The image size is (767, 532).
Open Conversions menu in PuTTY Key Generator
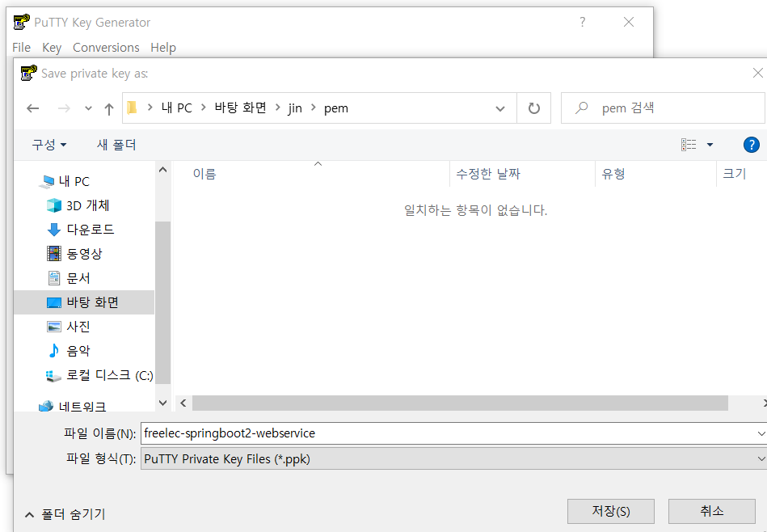[106, 48]
